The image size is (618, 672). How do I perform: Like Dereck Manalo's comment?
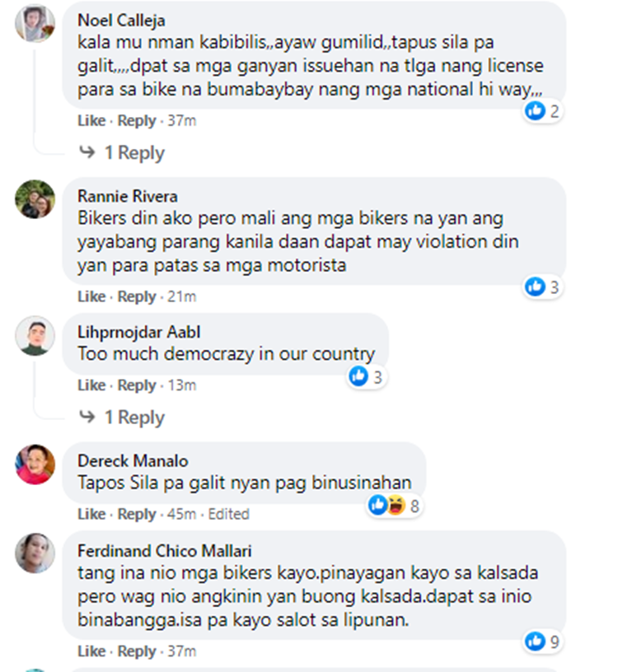coord(91,514)
